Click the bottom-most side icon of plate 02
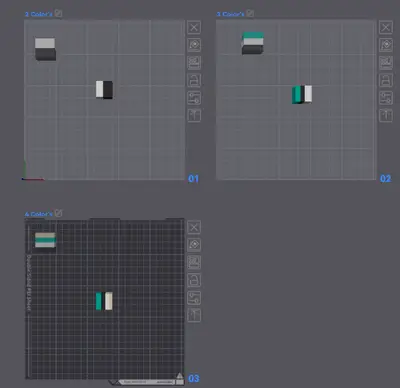Screen dimensions: 400x388 point(386,115)
